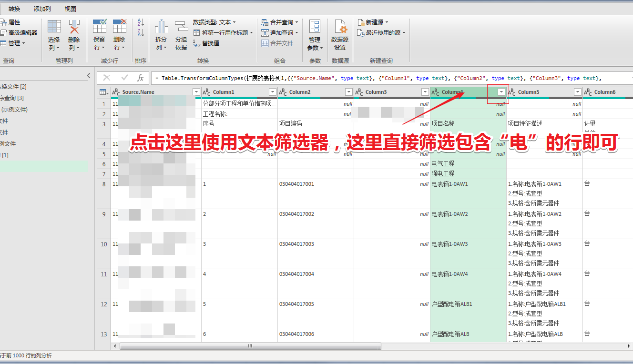Open 数据源设置 data source settings
This screenshot has height=364, width=633.
pos(340,35)
